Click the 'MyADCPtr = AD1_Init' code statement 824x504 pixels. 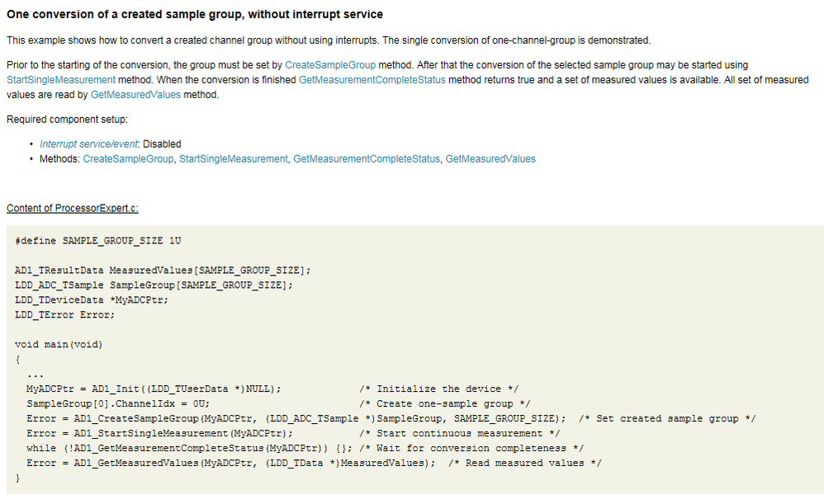pos(154,389)
